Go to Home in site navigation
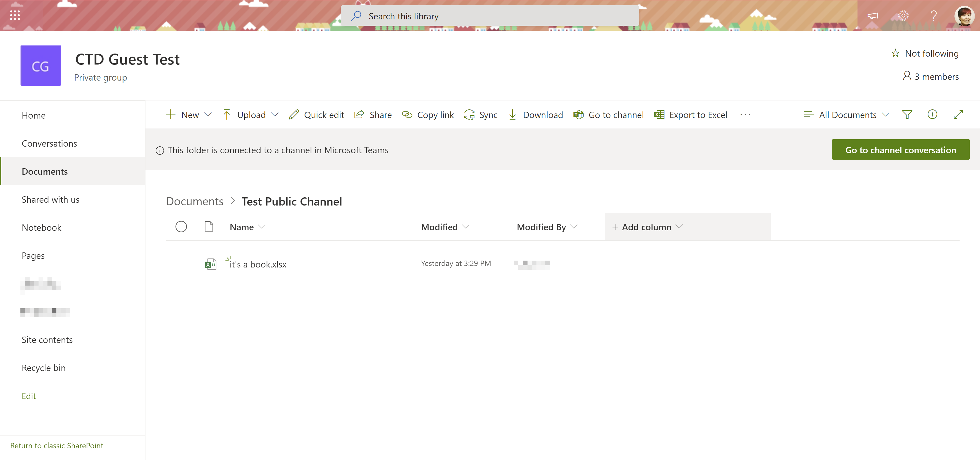Screen dimensions: 980x460 (33, 115)
